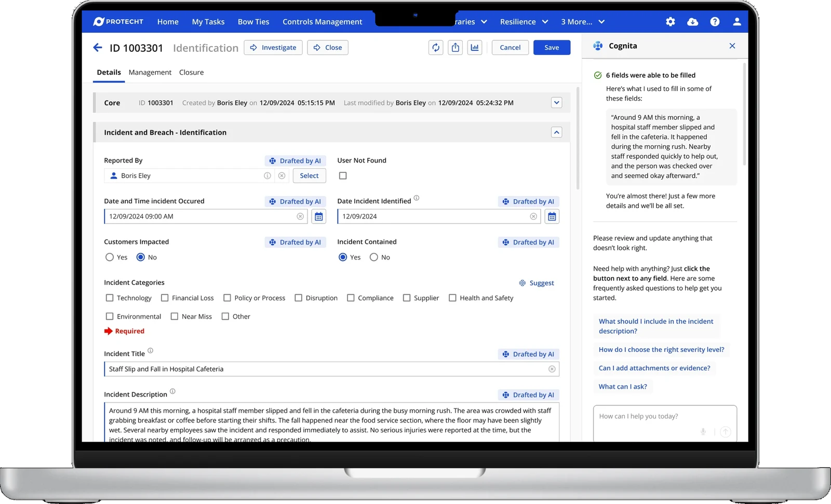Image resolution: width=831 pixels, height=504 pixels.
Task: Tick the User Not Found checkbox
Action: [343, 176]
